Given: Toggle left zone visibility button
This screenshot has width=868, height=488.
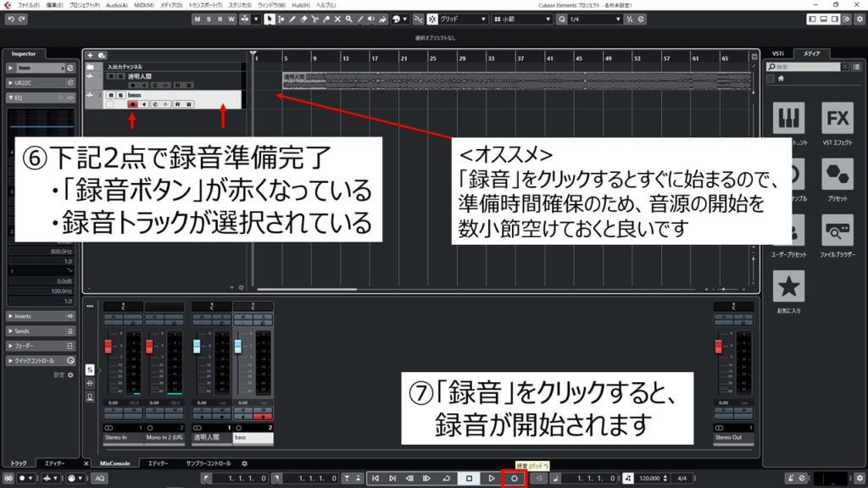Looking at the screenshot, I should pos(812,19).
